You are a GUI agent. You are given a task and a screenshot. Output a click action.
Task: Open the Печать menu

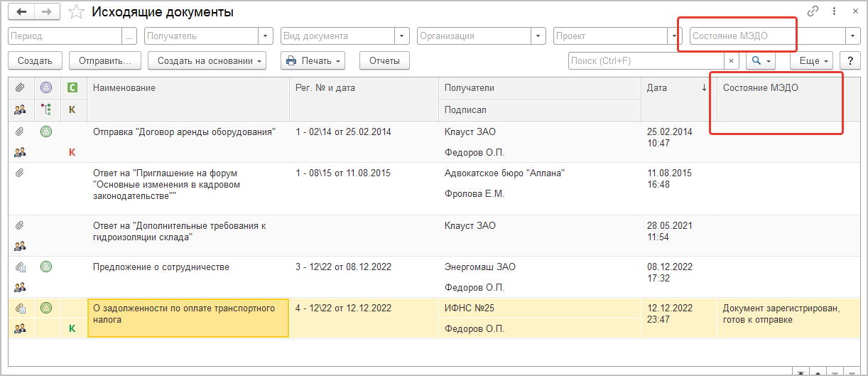pos(313,61)
